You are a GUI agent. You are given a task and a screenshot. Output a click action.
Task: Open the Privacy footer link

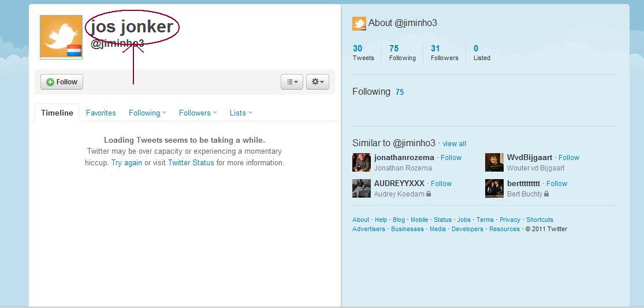[x=510, y=220]
